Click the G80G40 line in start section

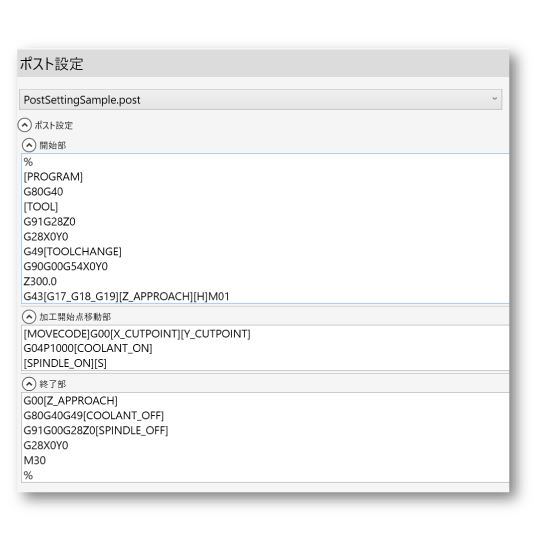(x=43, y=192)
